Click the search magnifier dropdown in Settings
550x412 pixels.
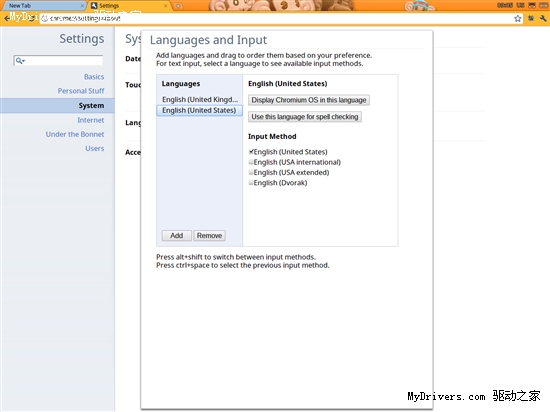point(20,61)
